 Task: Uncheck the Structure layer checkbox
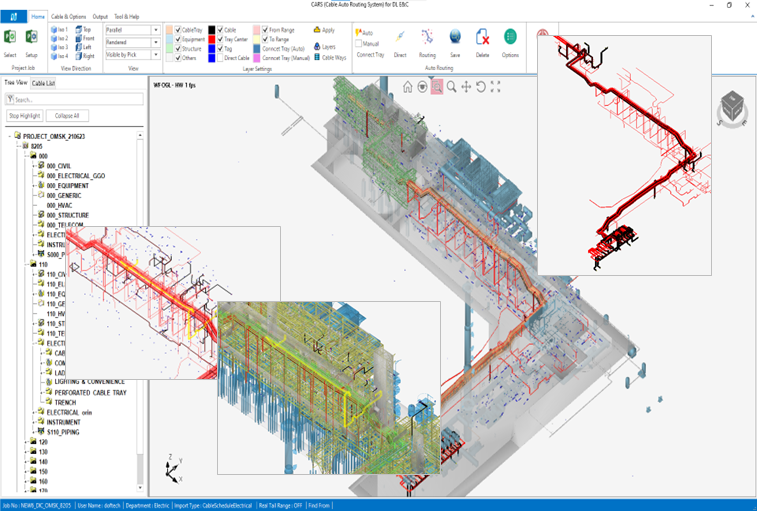pyautogui.click(x=179, y=48)
